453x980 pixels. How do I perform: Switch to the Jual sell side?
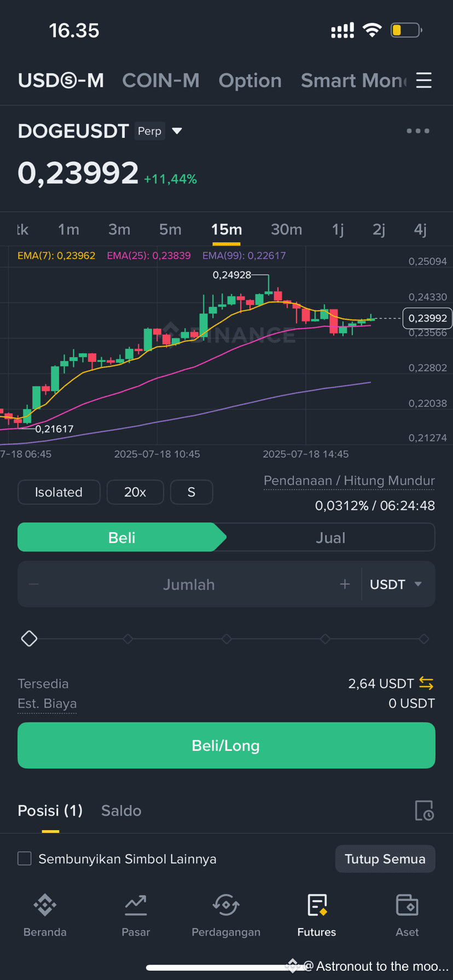click(x=330, y=538)
